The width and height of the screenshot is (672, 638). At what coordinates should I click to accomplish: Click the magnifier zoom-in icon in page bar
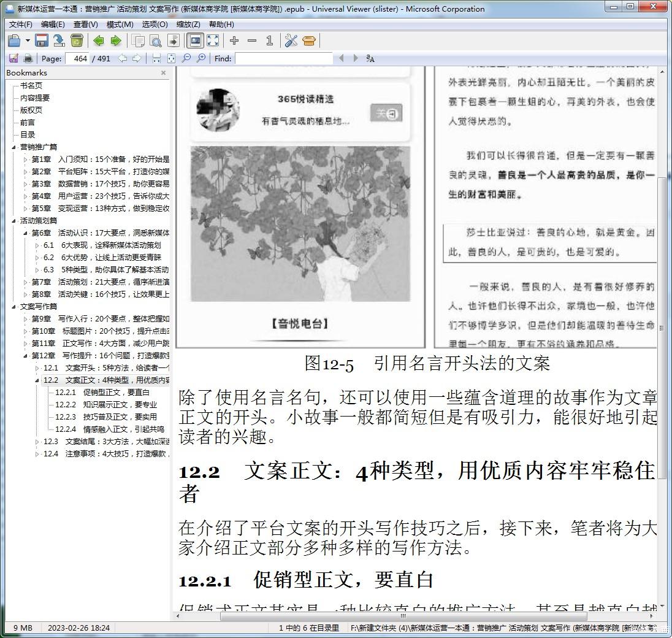click(x=200, y=58)
